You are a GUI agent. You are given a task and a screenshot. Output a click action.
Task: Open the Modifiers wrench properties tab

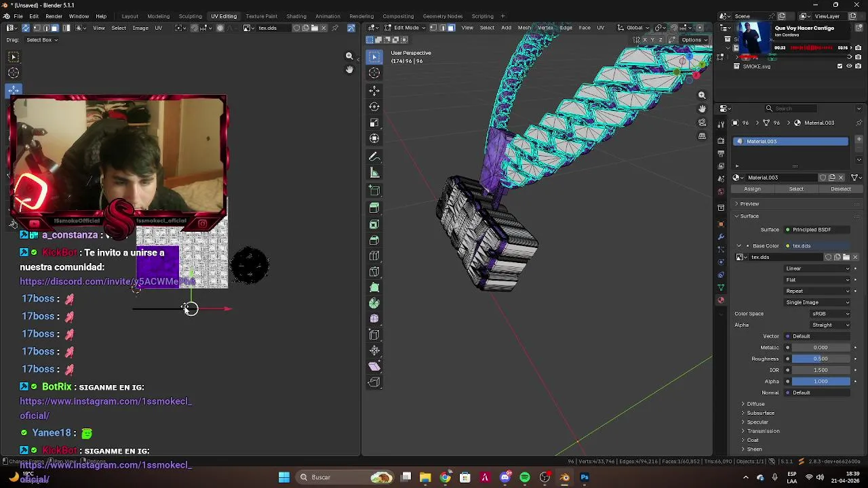click(721, 237)
